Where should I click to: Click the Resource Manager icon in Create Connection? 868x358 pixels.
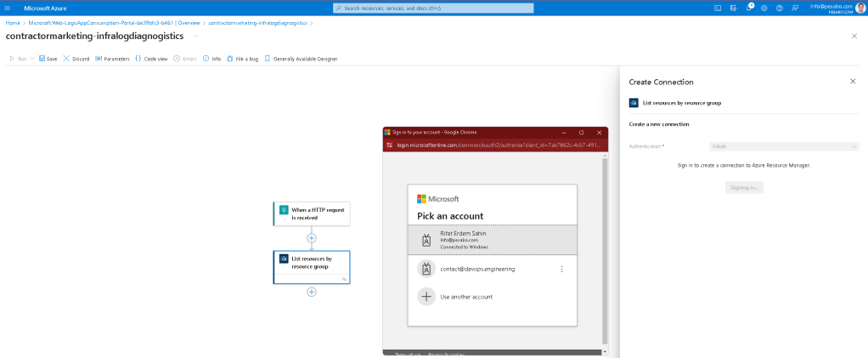[634, 103]
